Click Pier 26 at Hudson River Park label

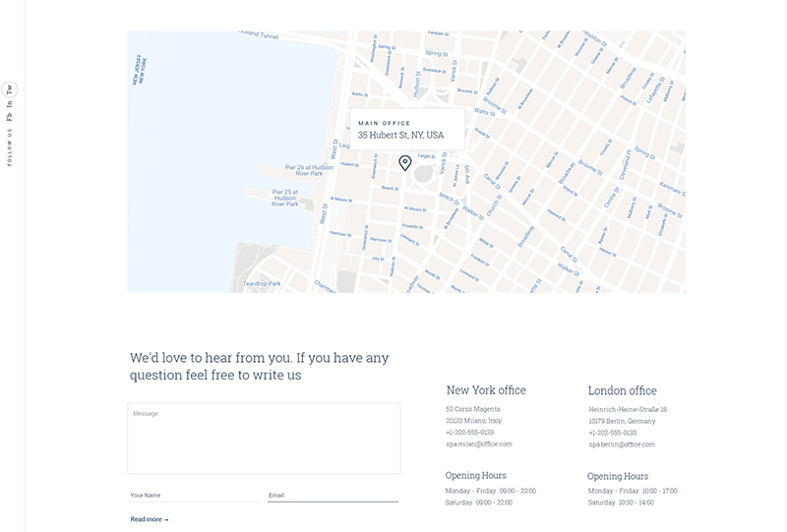coord(295,170)
